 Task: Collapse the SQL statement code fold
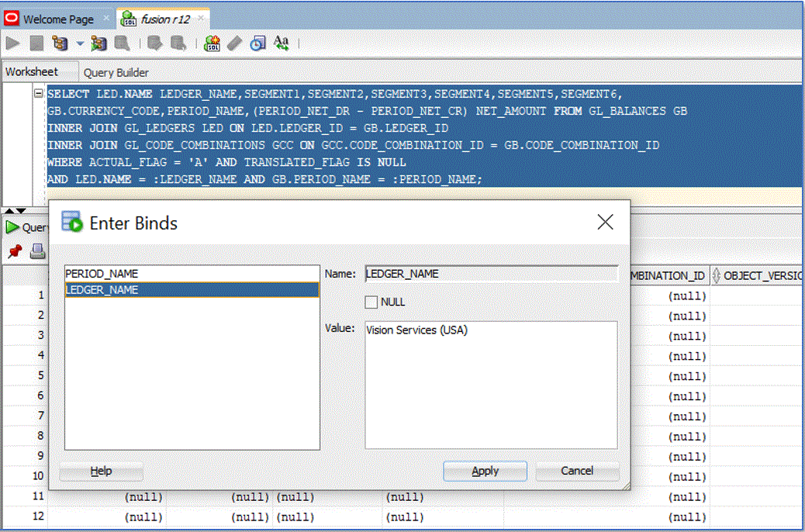pos(38,94)
